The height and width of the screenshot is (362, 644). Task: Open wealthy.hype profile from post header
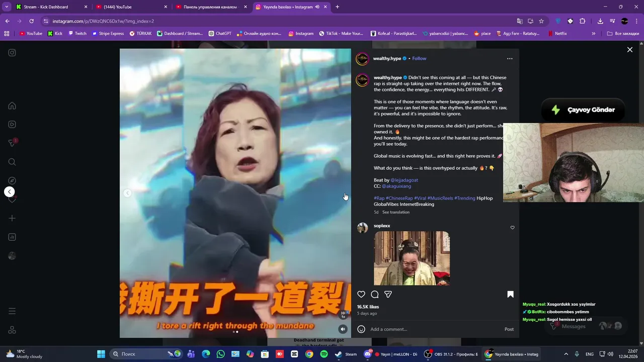387,58
